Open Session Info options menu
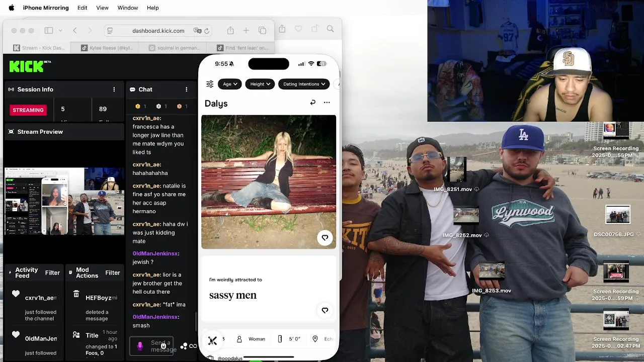This screenshot has height=362, width=644. point(114,89)
